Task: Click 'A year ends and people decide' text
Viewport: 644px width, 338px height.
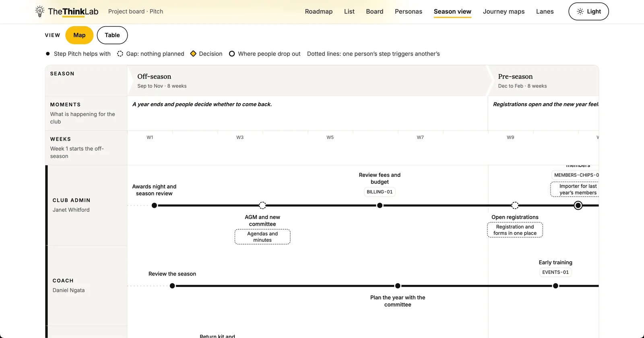Action: click(202, 104)
